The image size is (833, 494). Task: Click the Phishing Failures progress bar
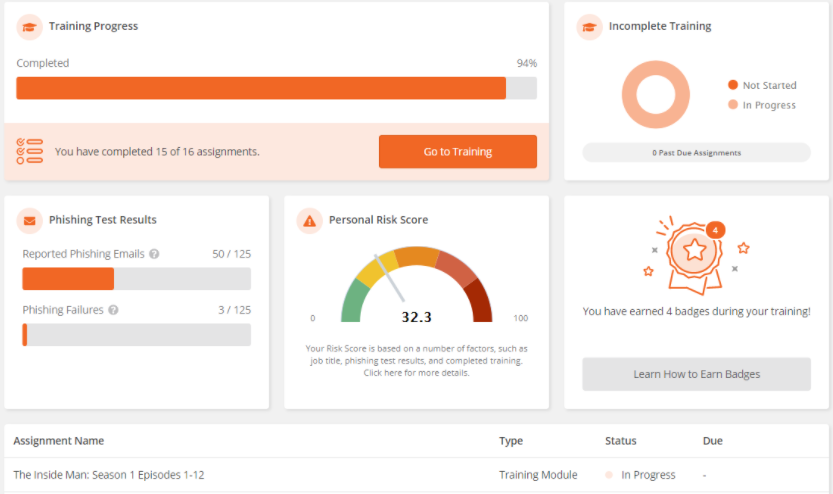(137, 335)
